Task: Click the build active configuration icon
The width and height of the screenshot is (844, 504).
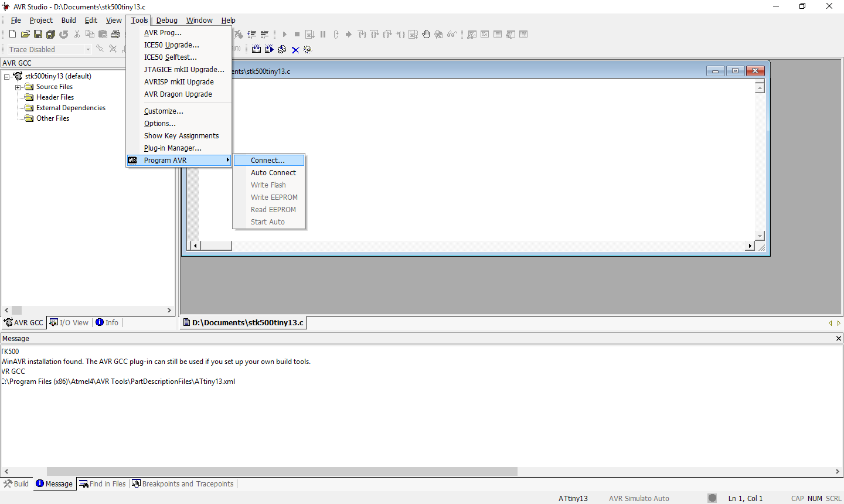Action: [x=256, y=50]
